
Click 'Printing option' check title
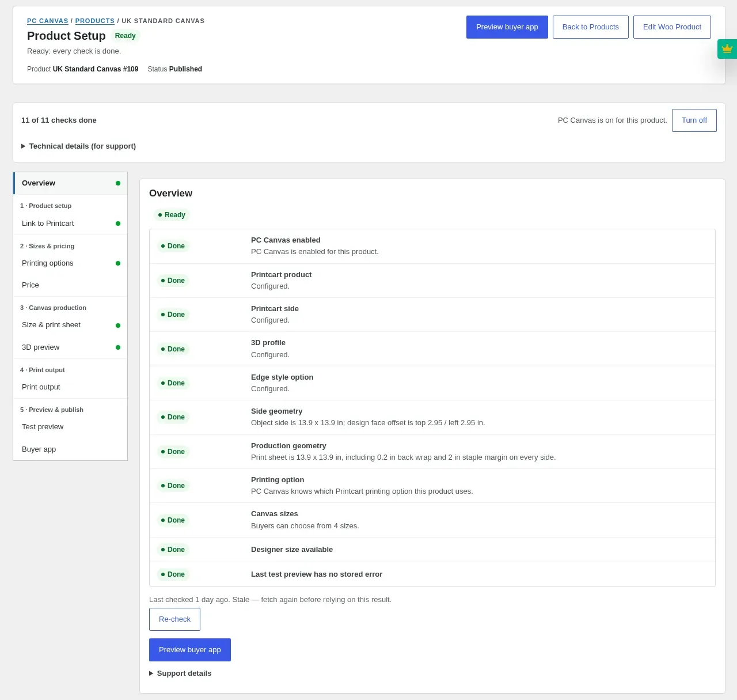(x=278, y=480)
